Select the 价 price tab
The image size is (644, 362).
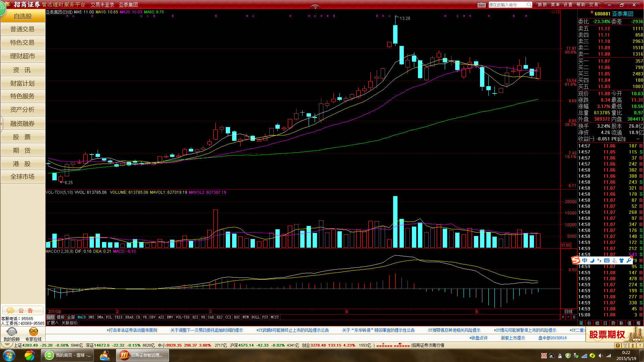(589, 323)
